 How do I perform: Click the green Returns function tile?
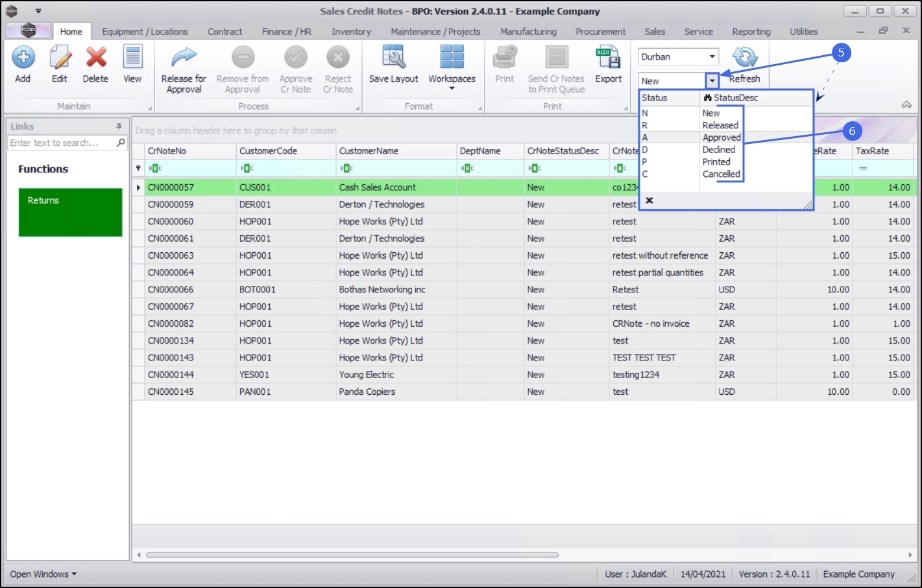coord(70,212)
